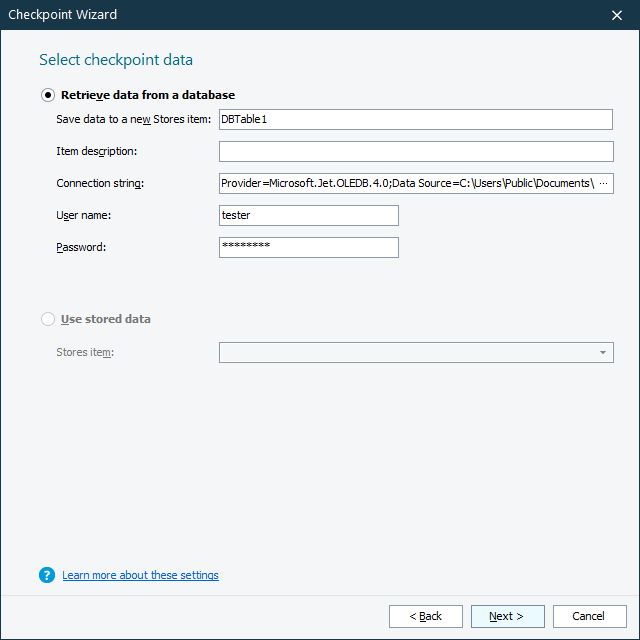Close the Checkpoint Wizard window
Image resolution: width=640 pixels, height=640 pixels.
[616, 15]
